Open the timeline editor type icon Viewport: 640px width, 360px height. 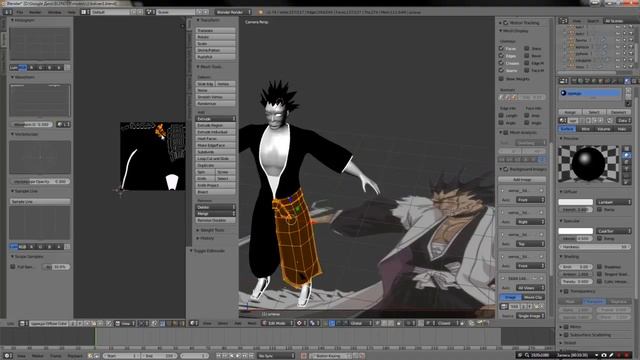(x=7, y=356)
